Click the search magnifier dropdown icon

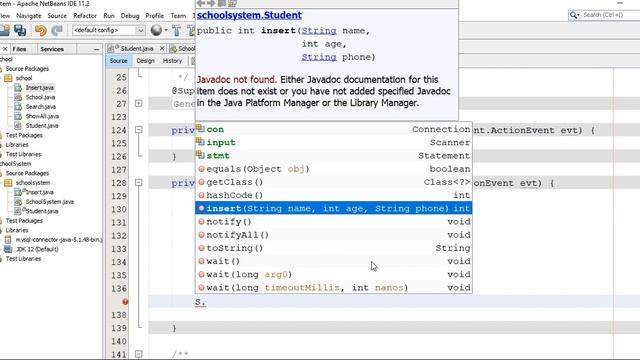[575, 15]
